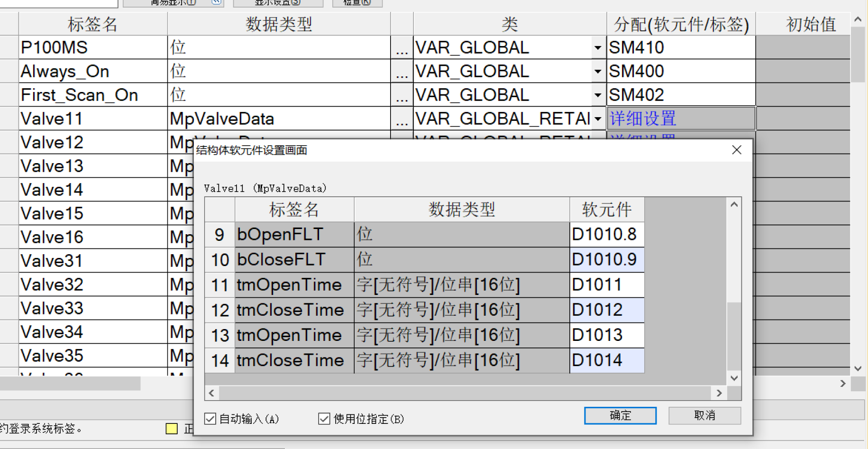
Task: Click right arrow of dialog horizontal scrollbar
Action: (x=719, y=393)
